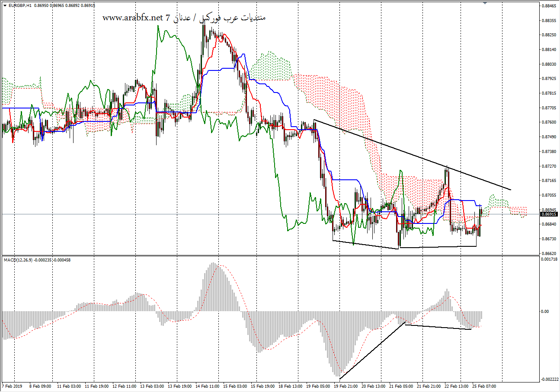The image size is (560, 392).
Task: Click the 0.87600 price scale label
Action: pyautogui.click(x=549, y=122)
